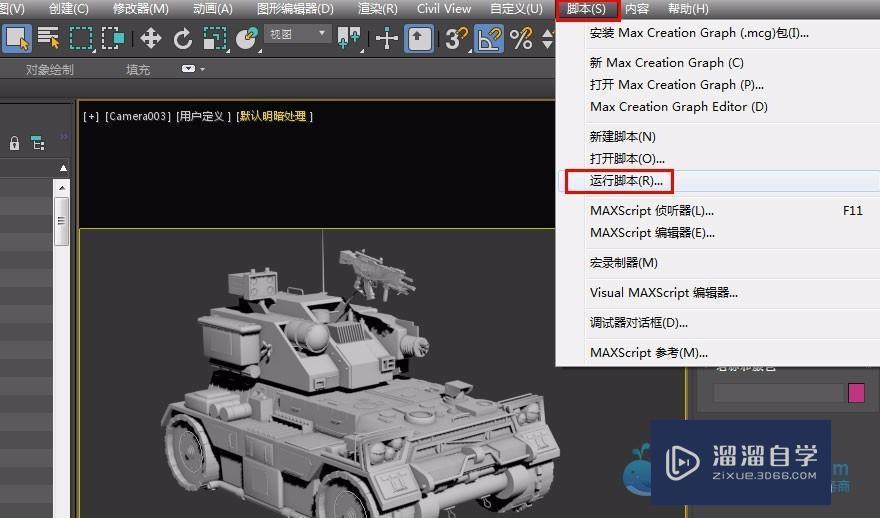Select the Select Object arrow tool
This screenshot has width=880, height=518.
click(x=16, y=39)
